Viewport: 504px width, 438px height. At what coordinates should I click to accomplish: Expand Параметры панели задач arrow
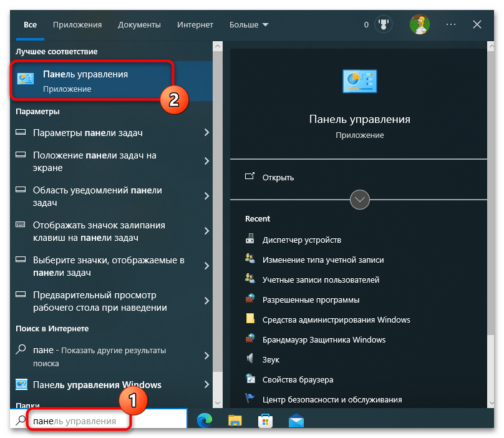coord(206,132)
